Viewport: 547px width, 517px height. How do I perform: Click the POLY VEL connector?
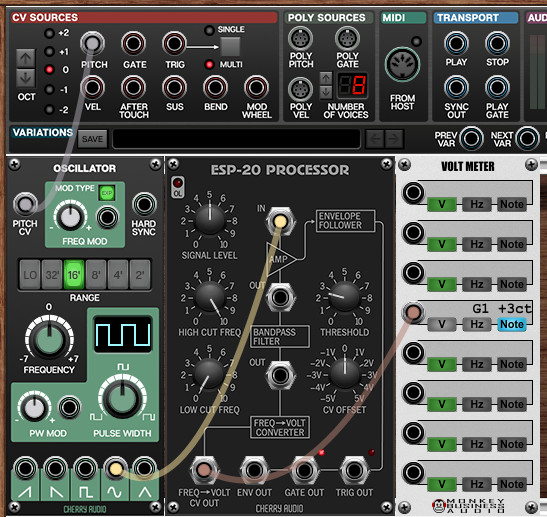pyautogui.click(x=300, y=89)
